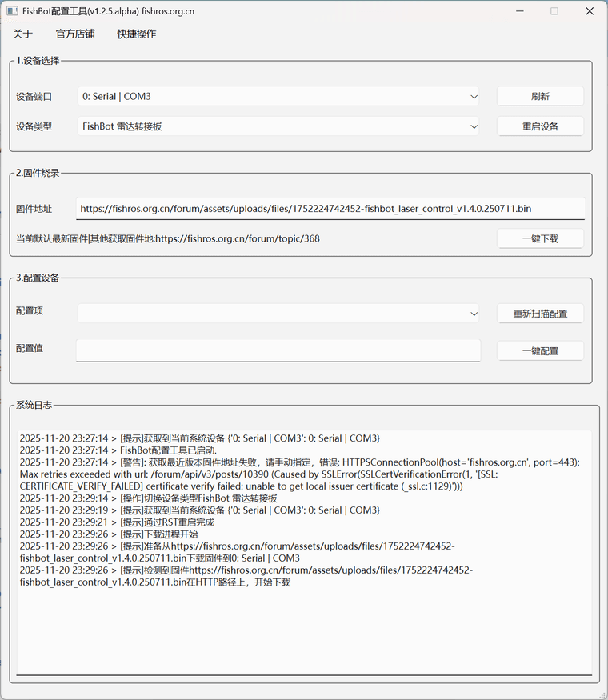Click the 一键配置 button
Image resolution: width=608 pixels, height=700 pixels.
(x=540, y=351)
